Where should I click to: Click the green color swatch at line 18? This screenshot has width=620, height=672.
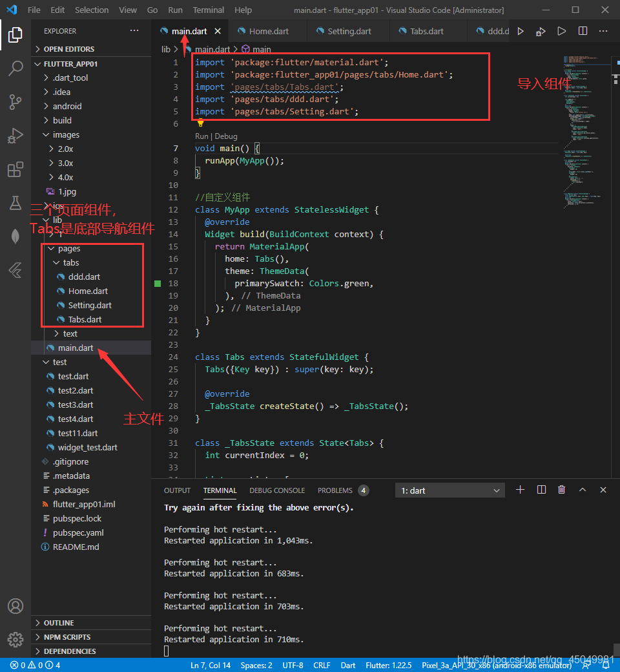(x=158, y=283)
